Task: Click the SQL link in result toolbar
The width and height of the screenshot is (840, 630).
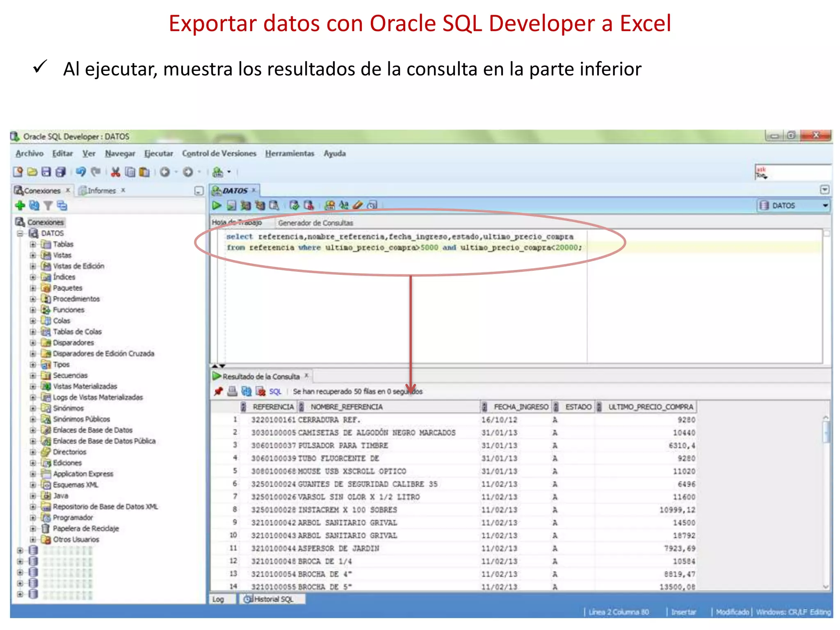Action: tap(275, 392)
